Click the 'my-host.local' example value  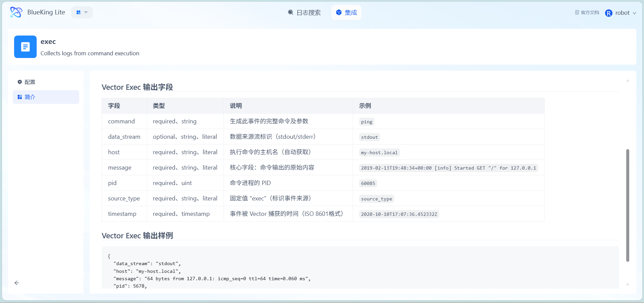pyautogui.click(x=379, y=153)
